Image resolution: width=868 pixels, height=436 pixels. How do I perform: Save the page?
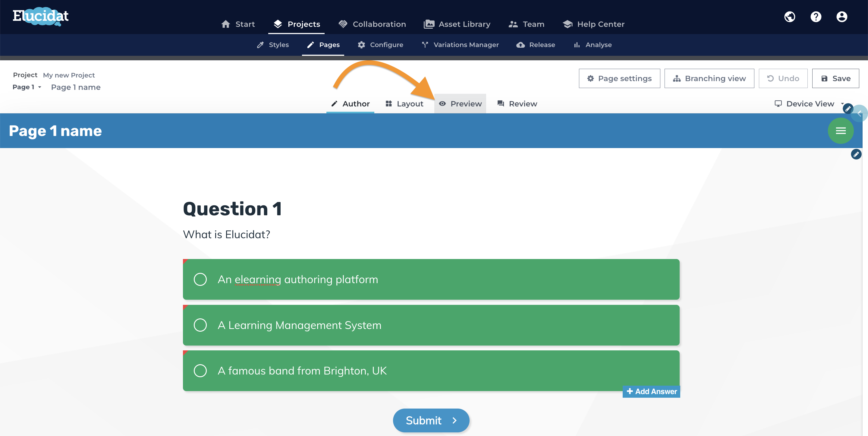tap(835, 78)
